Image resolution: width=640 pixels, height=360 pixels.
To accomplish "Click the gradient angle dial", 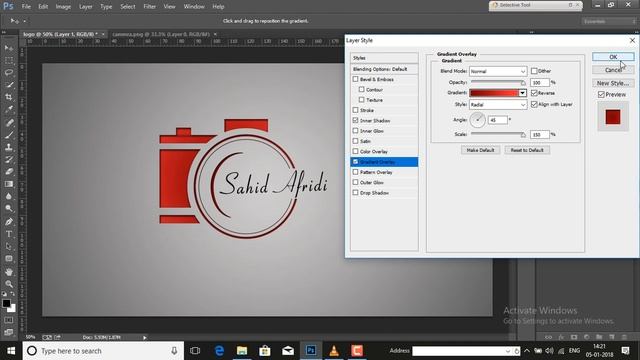I will (477, 120).
